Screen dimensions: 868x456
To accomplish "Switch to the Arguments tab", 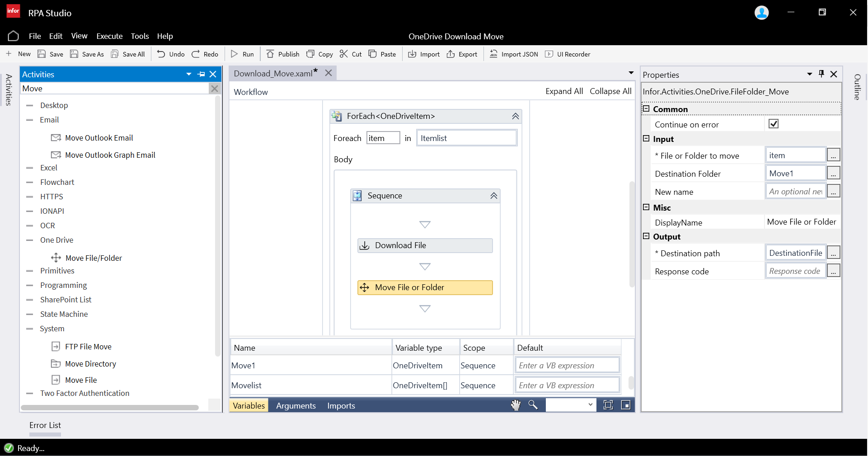I will coord(296,406).
